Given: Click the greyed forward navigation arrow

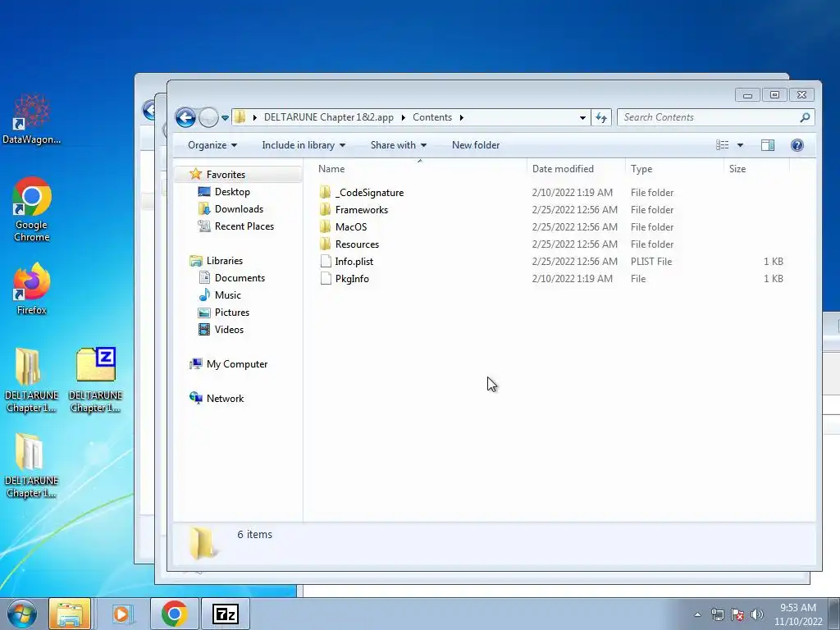Looking at the screenshot, I should [x=208, y=117].
